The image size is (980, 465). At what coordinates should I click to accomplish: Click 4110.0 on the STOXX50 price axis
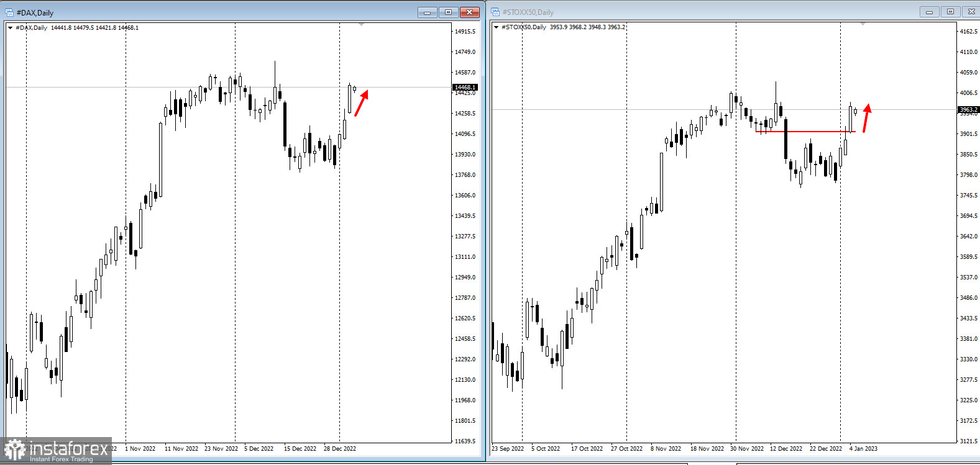[968, 52]
